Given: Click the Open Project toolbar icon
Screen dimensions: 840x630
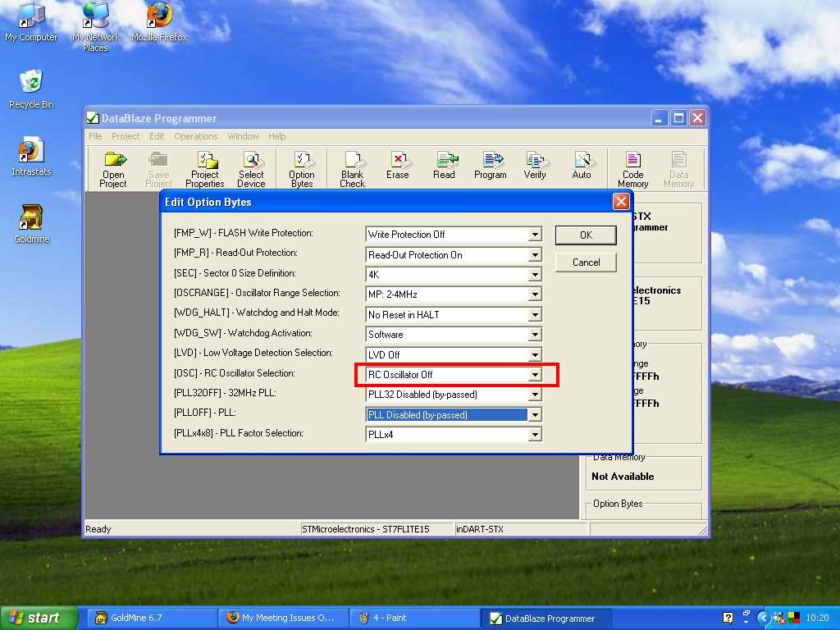Looking at the screenshot, I should [x=113, y=168].
